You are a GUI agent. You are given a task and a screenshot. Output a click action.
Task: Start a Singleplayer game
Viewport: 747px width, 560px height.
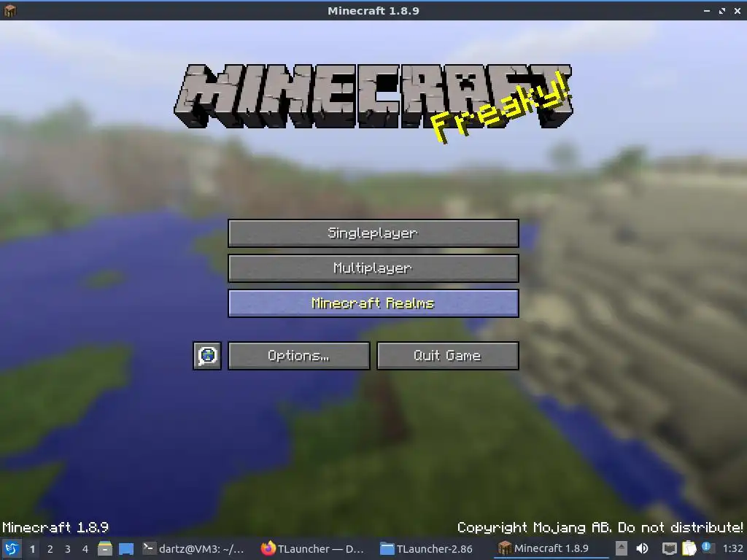click(373, 233)
